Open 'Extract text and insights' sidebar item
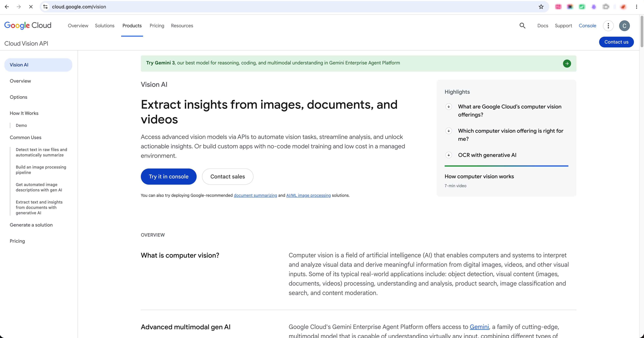Viewport: 644px width, 338px height. [x=39, y=207]
